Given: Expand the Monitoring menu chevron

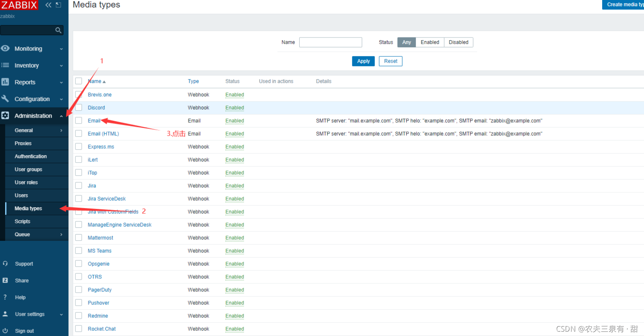Looking at the screenshot, I should 61,49.
